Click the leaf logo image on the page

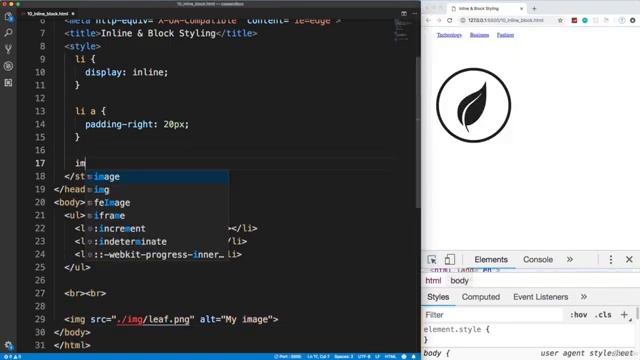click(473, 105)
